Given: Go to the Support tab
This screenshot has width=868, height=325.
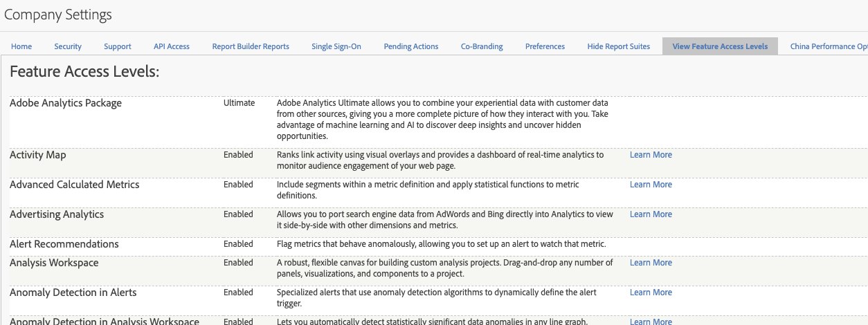Looking at the screenshot, I should [118, 46].
